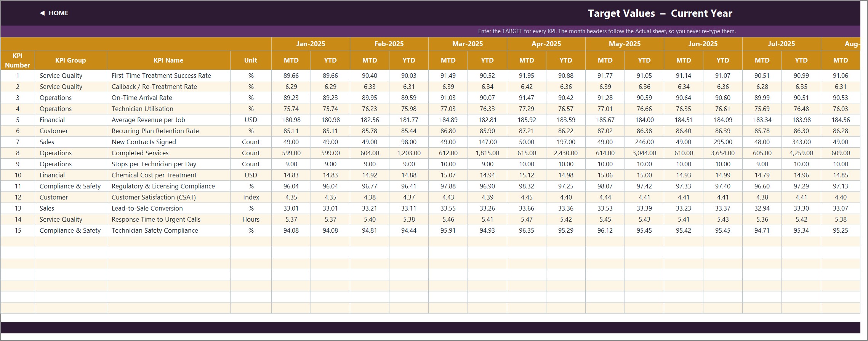Select the Mar-2025 month header
The width and height of the screenshot is (868, 341).
pyautogui.click(x=468, y=44)
